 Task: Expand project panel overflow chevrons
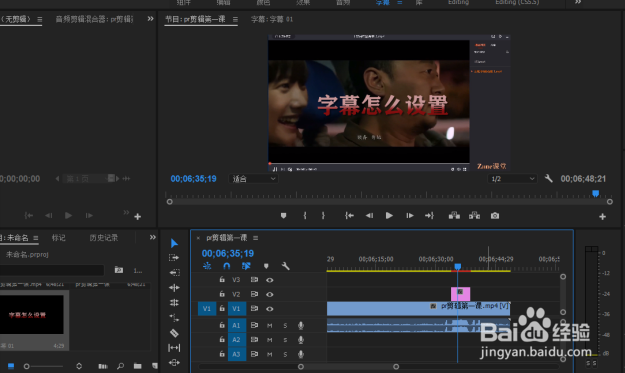153,238
